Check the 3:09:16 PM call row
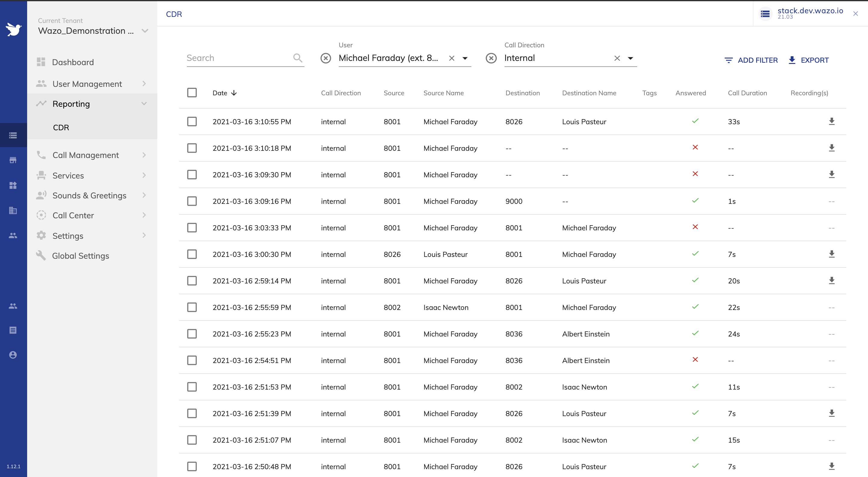 pyautogui.click(x=192, y=201)
